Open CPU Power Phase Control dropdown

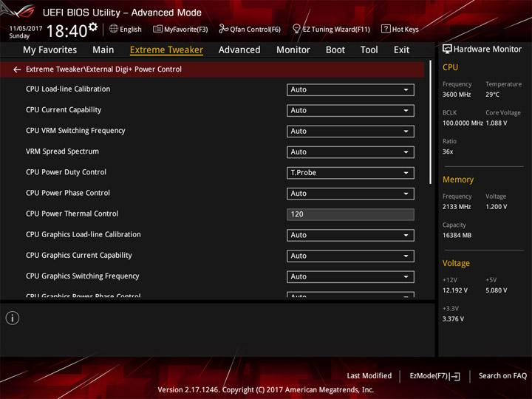coord(350,194)
